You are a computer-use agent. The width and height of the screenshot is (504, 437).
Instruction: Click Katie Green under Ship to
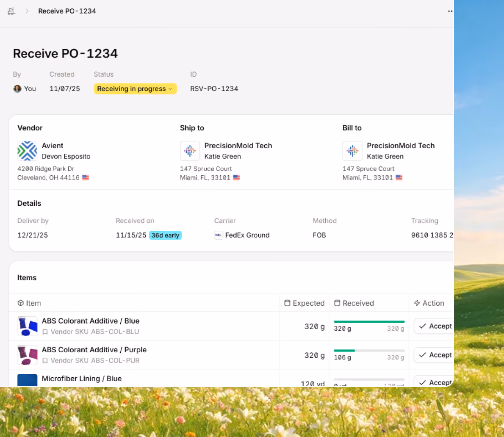[222, 157]
